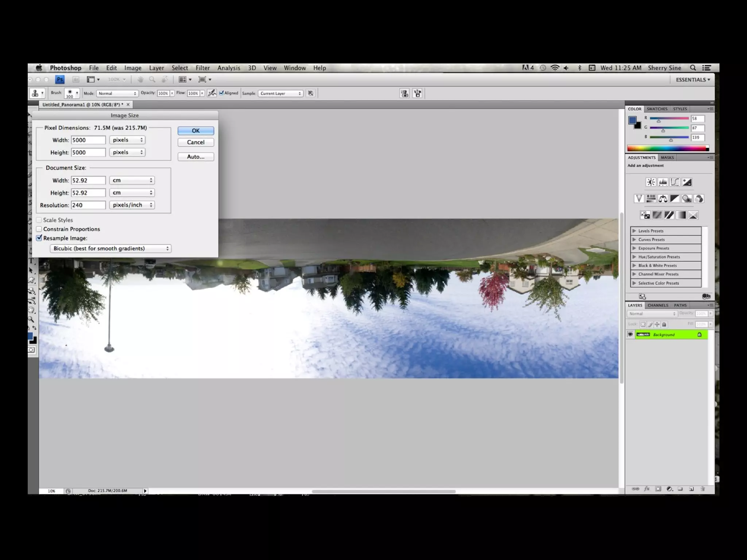The width and height of the screenshot is (747, 560).
Task: Click the Auto... button
Action: point(196,157)
